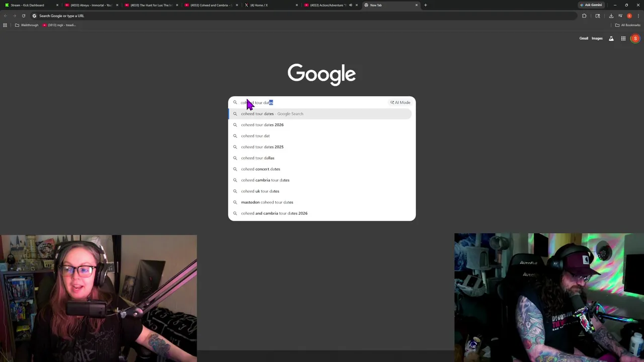Viewport: 644px width, 362px height.
Task: Select suggestion mastodon coheed tour dates
Action: coord(320,202)
